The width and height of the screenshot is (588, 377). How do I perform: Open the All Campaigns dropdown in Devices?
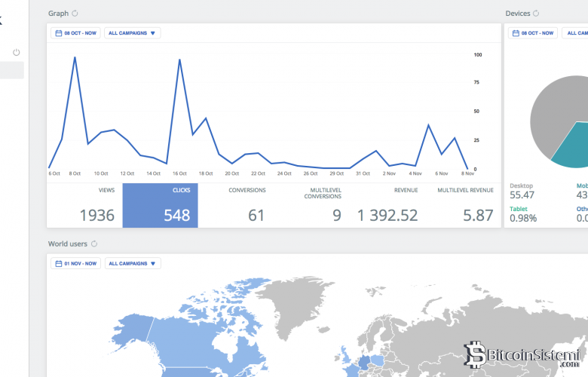577,33
